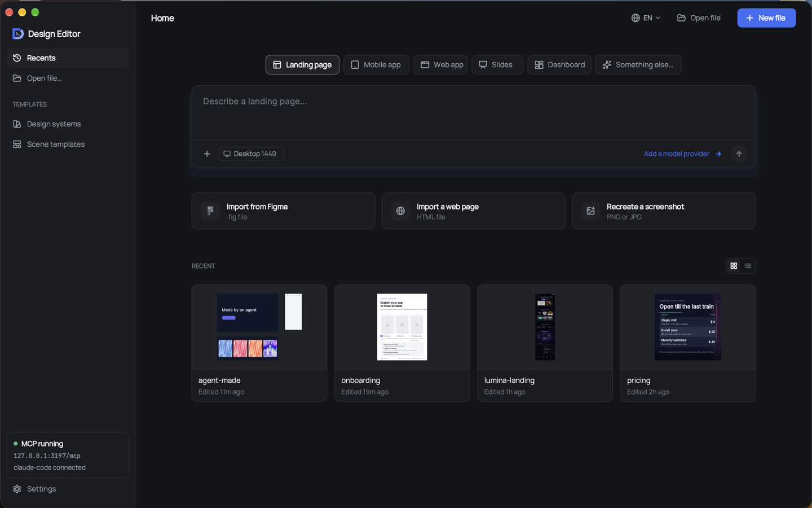Open the agent-made file thumbnail
The height and width of the screenshot is (508, 812).
coord(259,327)
